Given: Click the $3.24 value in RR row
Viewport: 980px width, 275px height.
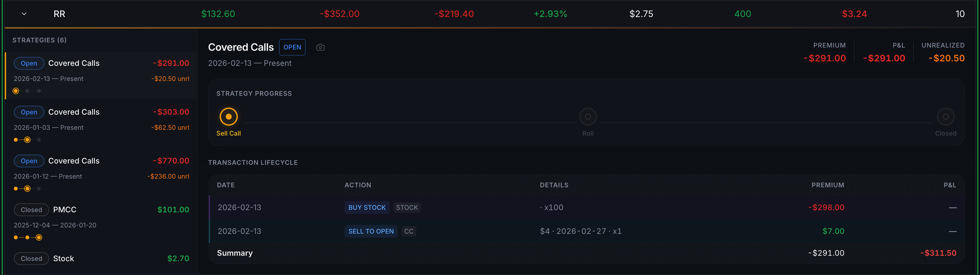Looking at the screenshot, I should [854, 14].
